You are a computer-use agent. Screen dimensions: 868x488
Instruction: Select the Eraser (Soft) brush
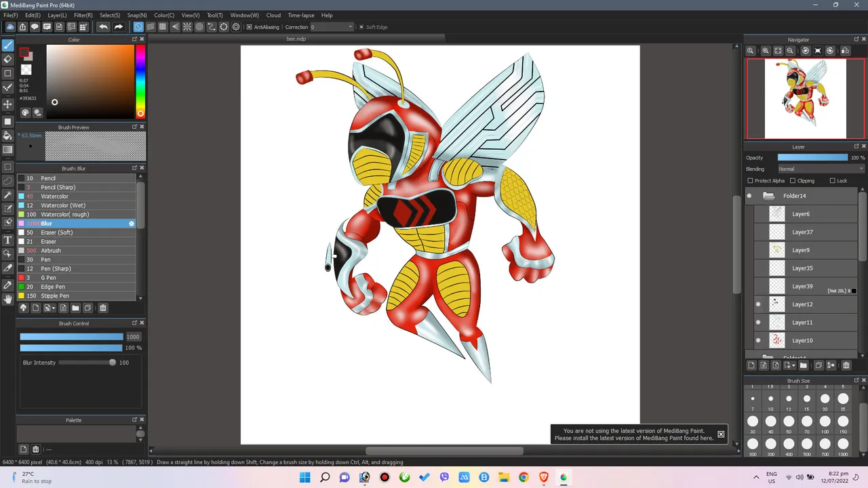[x=76, y=232]
